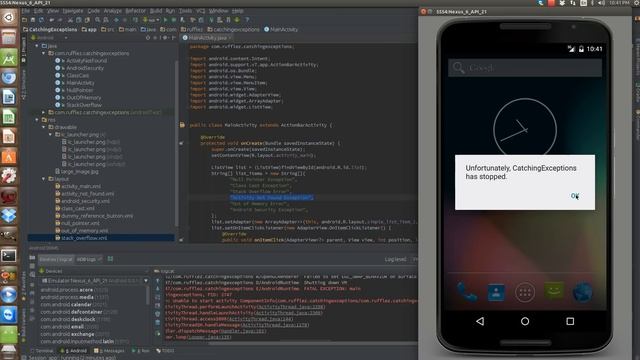640x360 pixels.
Task: Collapse the drawable folder node
Action: (x=44, y=127)
